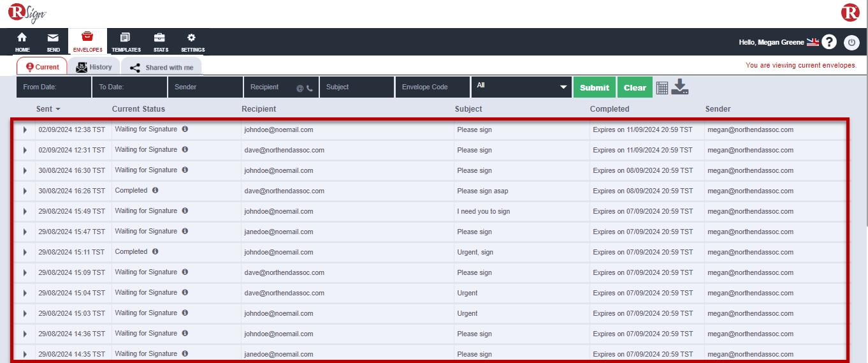Viewport: 868px width, 363px height.
Task: Switch to Shared with me tab
Action: (161, 67)
